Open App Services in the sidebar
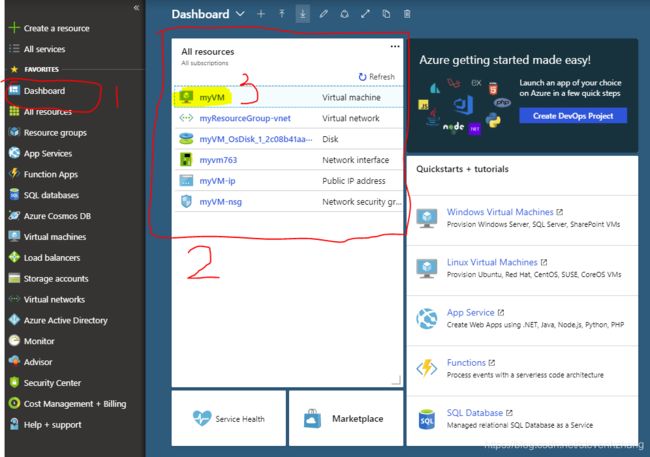The width and height of the screenshot is (650, 457). [x=48, y=153]
